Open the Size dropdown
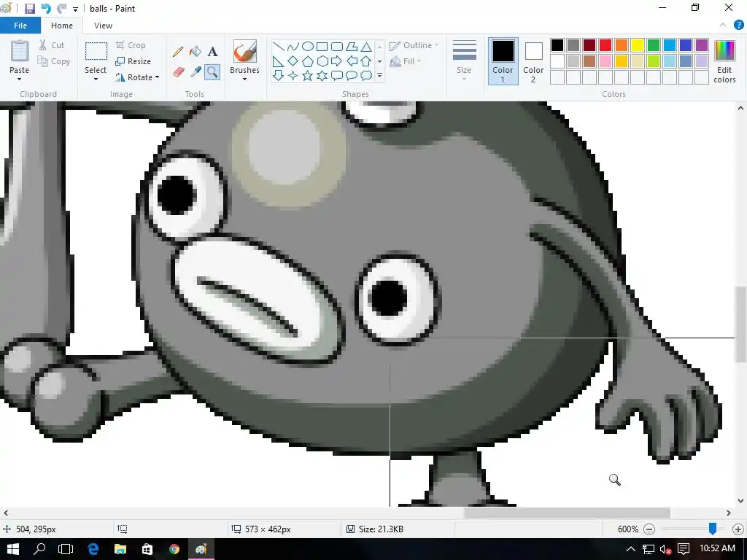Viewport: 747px width, 560px height. (x=464, y=61)
